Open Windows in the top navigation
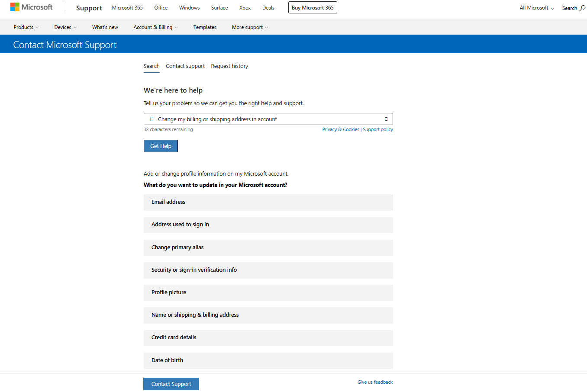This screenshot has height=392, width=587. tap(190, 8)
